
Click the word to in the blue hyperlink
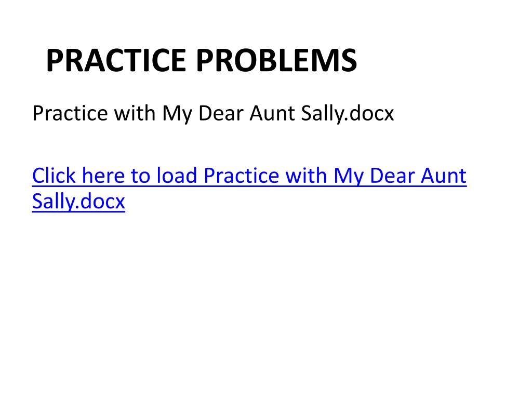point(140,176)
